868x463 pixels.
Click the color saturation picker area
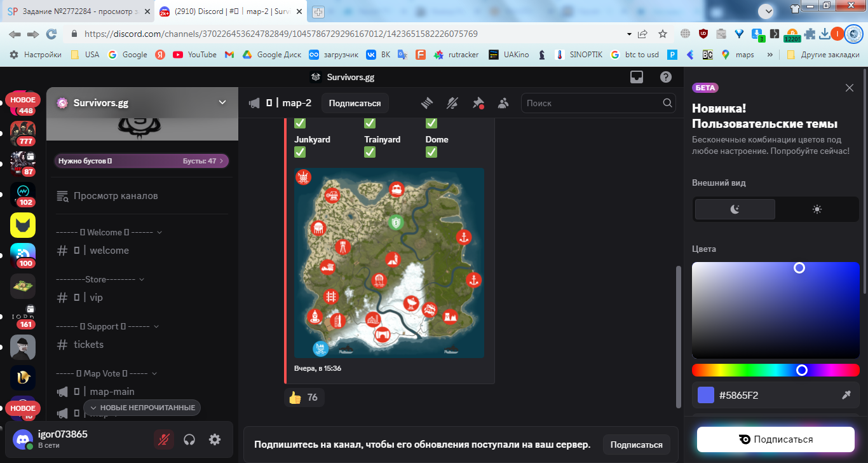click(776, 310)
